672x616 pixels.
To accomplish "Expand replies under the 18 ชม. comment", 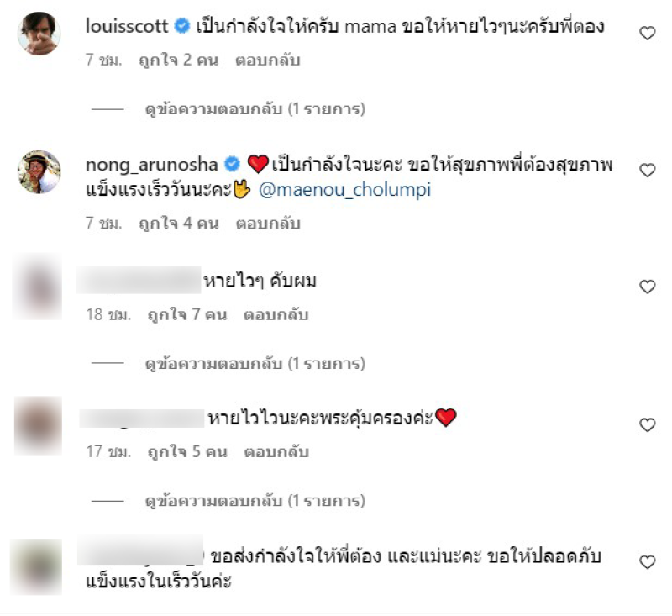I will click(x=255, y=364).
